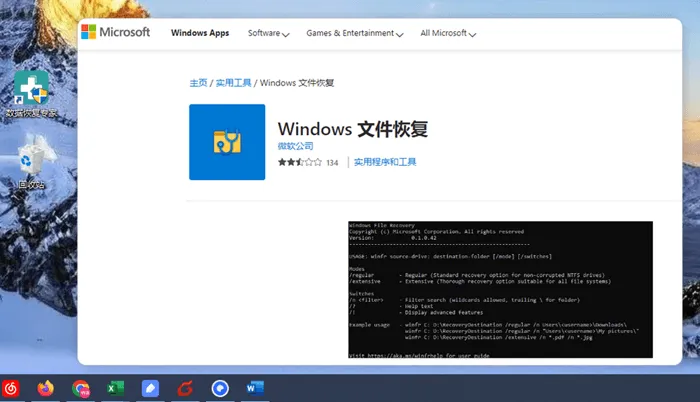
Task: Click Windows 文件恢复 breadcrumb text
Action: [297, 83]
